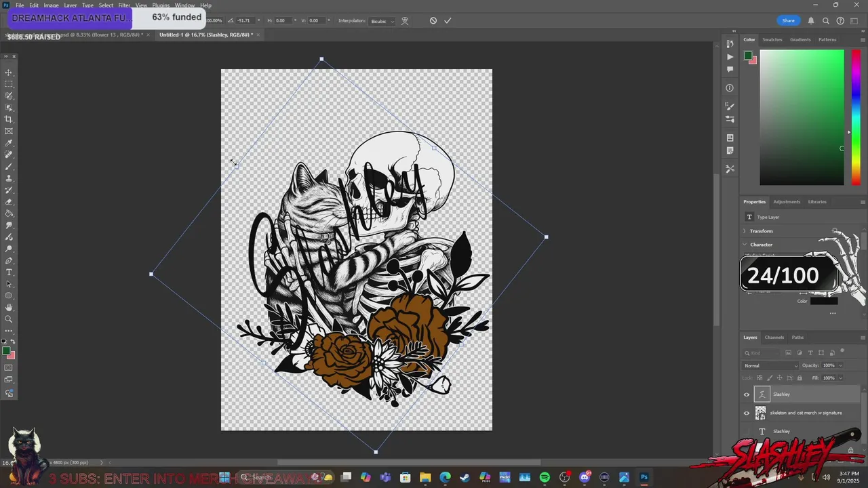Select the Object Selection tool
The width and height of the screenshot is (868, 488).
point(9,108)
